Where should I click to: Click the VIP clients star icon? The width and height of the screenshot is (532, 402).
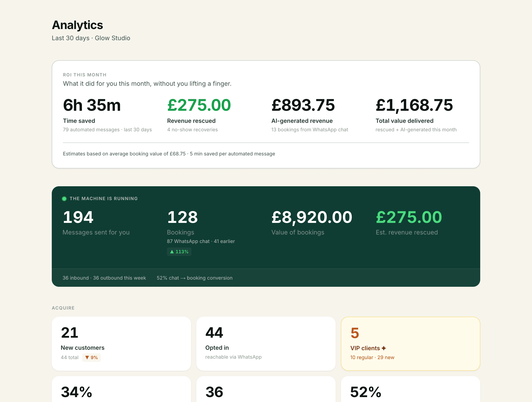pyautogui.click(x=384, y=348)
